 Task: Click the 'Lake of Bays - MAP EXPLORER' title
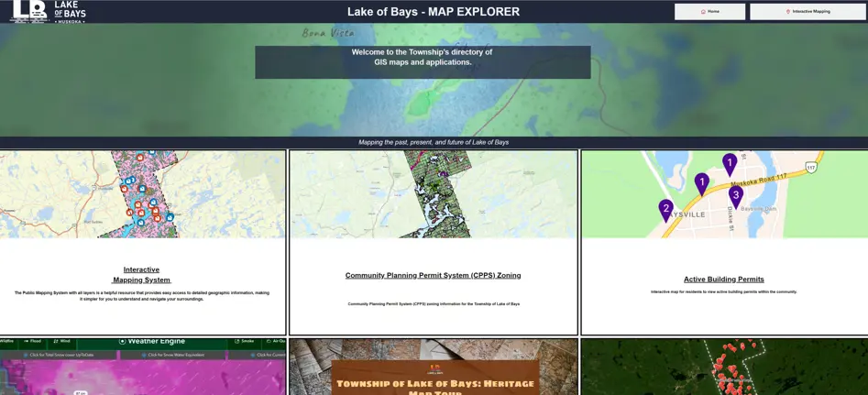(x=434, y=12)
